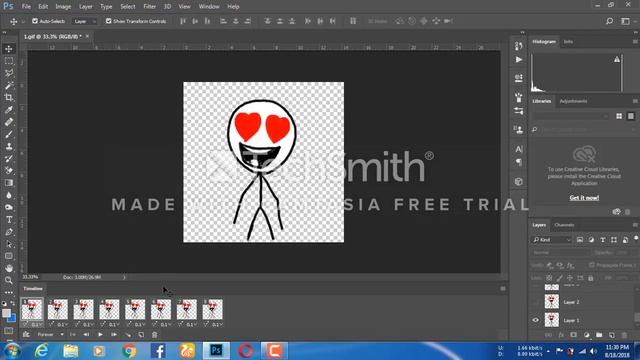
Task: Open the Forever looping options dropdown
Action: 50,335
